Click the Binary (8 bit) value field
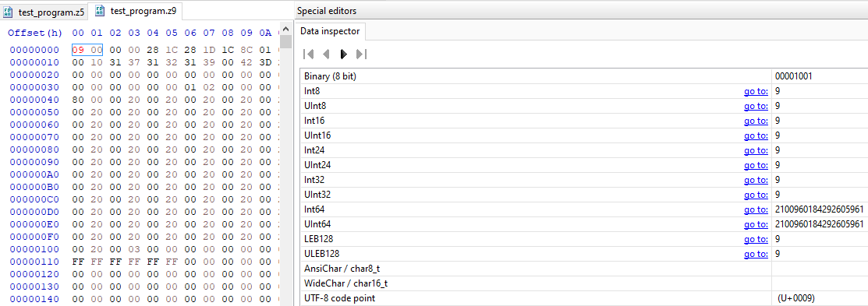The height and width of the screenshot is (306, 868). point(820,76)
